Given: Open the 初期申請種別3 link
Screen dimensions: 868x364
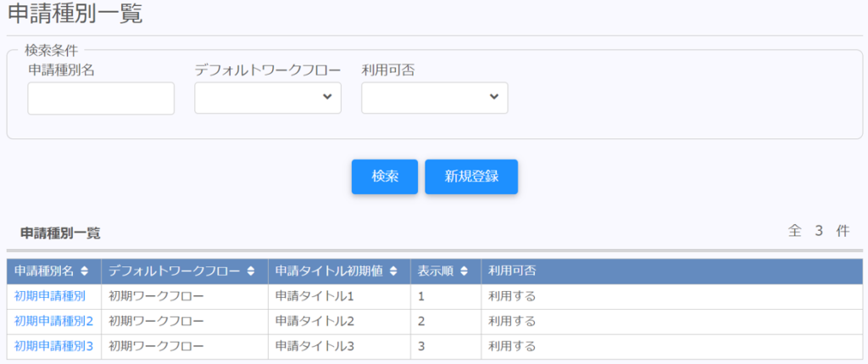Looking at the screenshot, I should [53, 346].
